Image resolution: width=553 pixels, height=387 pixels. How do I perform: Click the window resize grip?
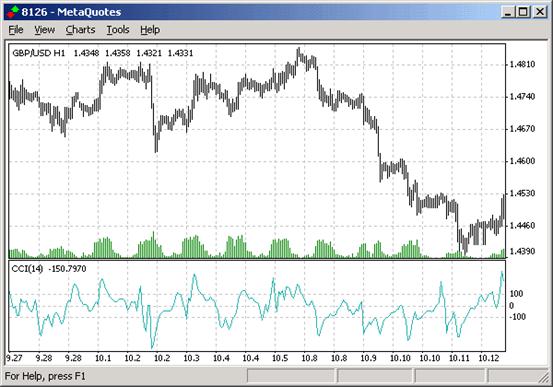[544, 377]
